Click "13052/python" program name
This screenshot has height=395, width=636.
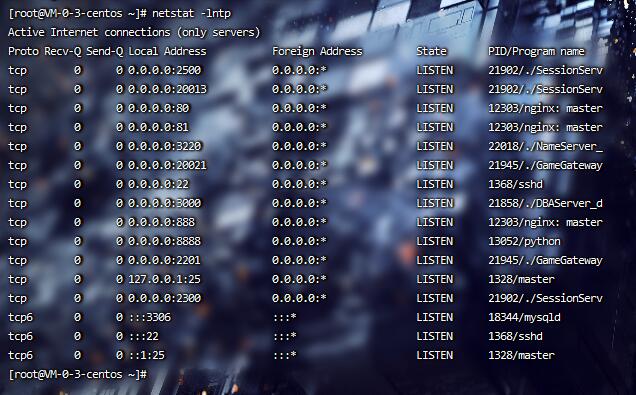click(x=524, y=242)
